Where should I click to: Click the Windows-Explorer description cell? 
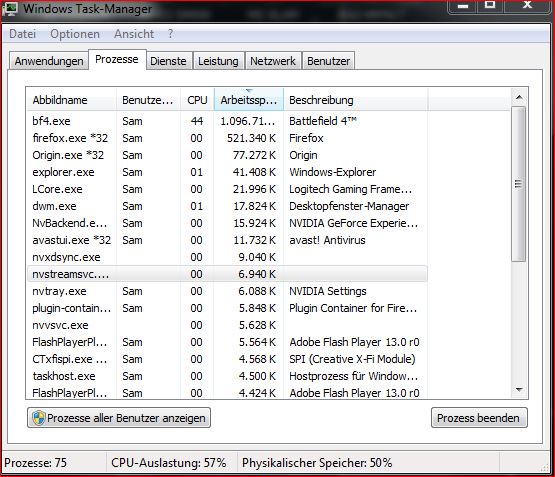click(333, 172)
